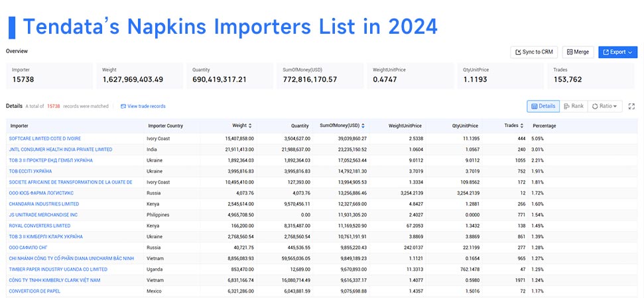This screenshot has height=298, width=644.
Task: Open JNTL CONSUMER HEALTH INDIA PRIVATE LIMITED
Action: 60,150
